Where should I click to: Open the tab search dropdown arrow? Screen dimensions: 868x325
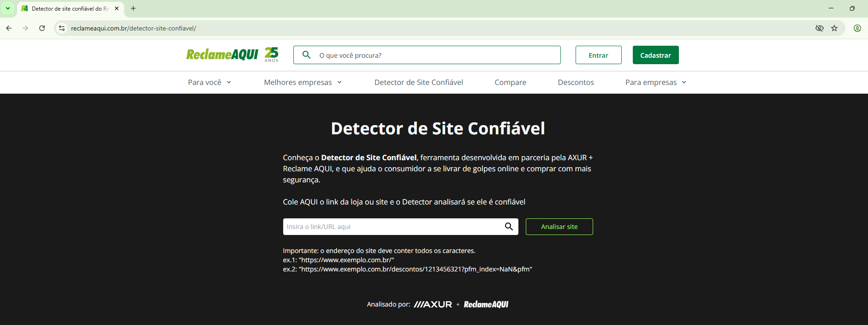point(8,8)
